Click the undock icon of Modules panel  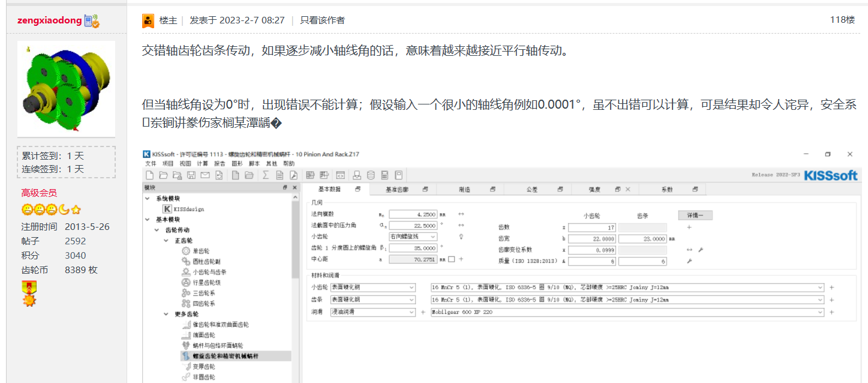tap(285, 188)
